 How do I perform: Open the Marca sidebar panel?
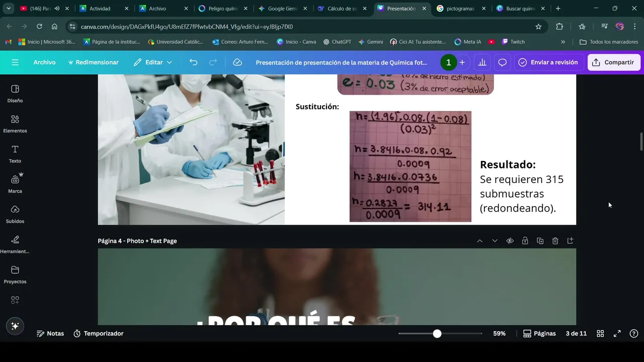pyautogui.click(x=15, y=184)
